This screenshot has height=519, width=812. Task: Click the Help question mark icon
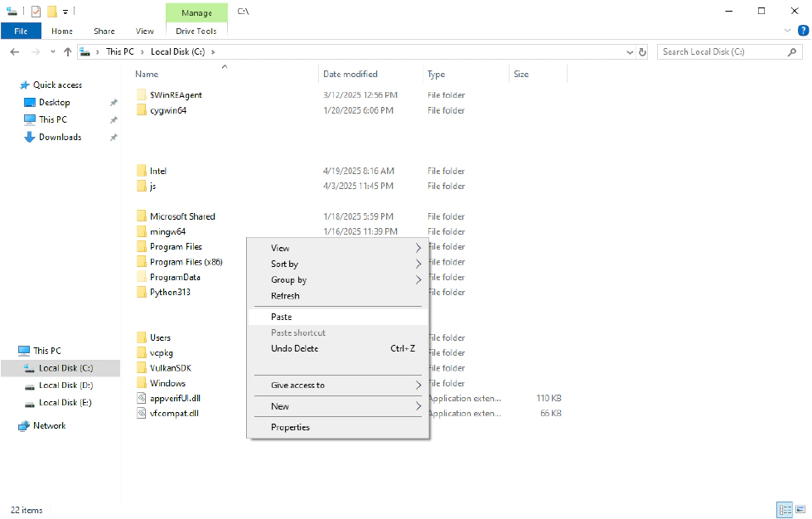click(x=801, y=31)
